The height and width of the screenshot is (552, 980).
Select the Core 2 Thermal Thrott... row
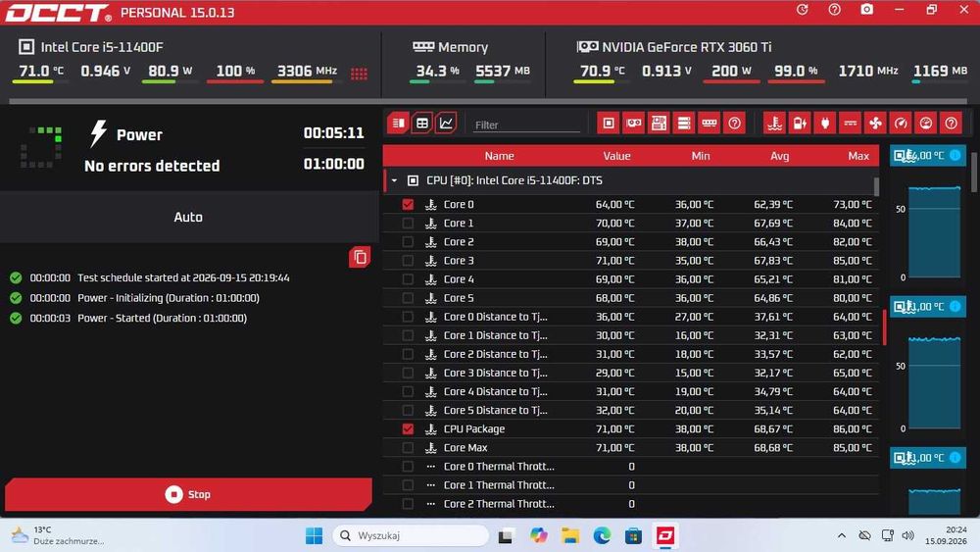630,504
